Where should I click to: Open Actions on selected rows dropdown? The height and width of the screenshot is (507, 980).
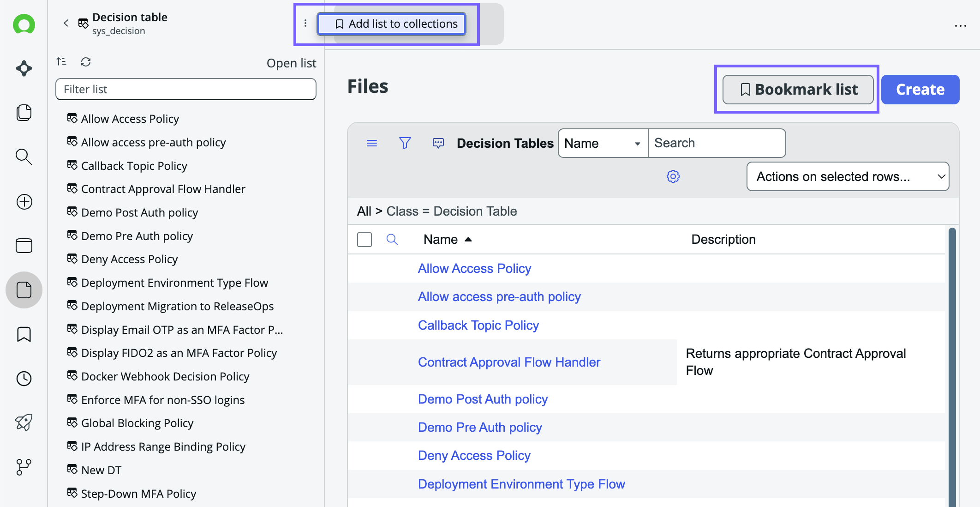[x=848, y=176]
